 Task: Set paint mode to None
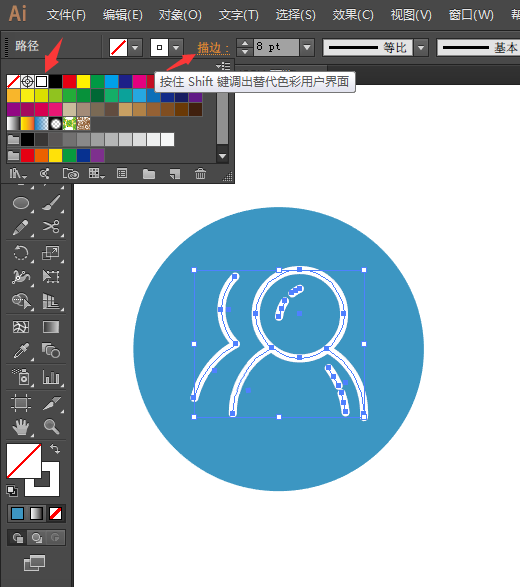[x=56, y=514]
